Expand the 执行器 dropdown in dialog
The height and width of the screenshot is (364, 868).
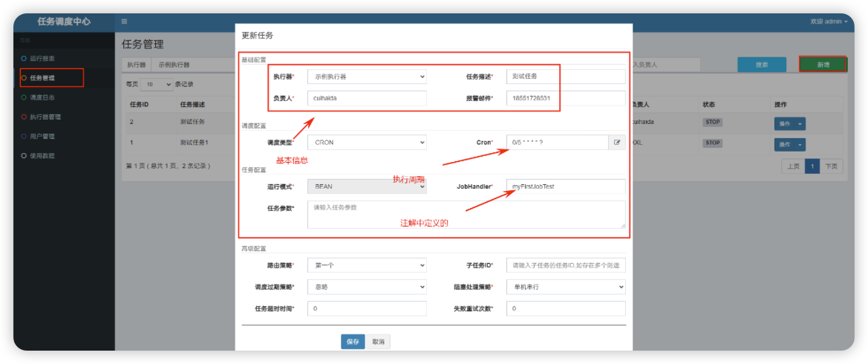coord(367,77)
